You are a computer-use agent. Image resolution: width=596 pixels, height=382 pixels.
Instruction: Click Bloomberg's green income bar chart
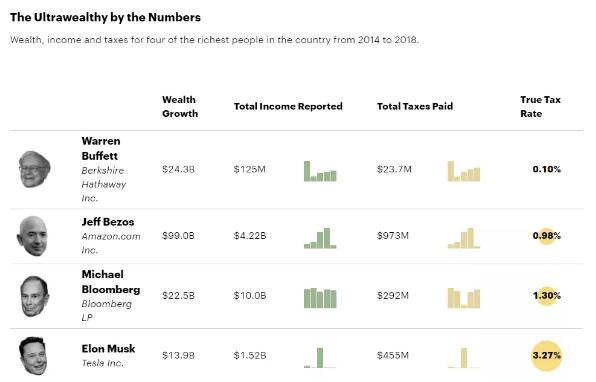coord(320,298)
